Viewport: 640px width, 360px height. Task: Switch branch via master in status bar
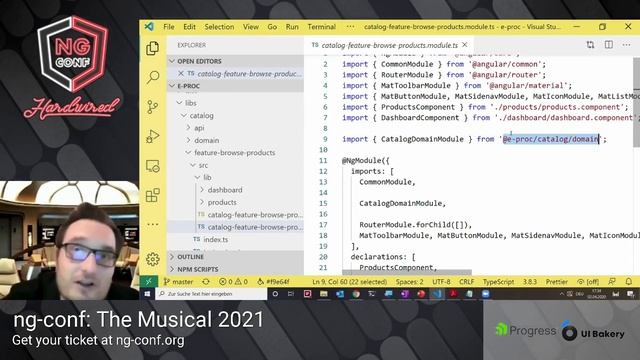[x=178, y=282]
